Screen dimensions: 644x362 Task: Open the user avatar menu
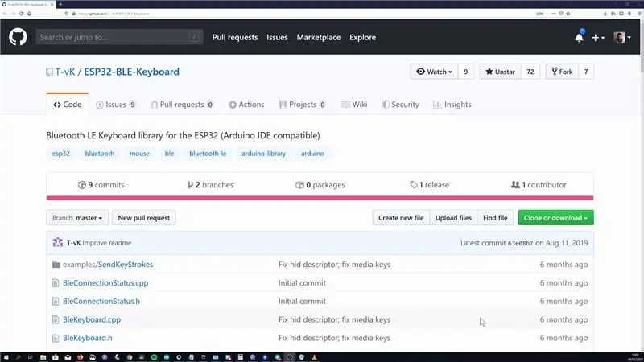click(622, 37)
